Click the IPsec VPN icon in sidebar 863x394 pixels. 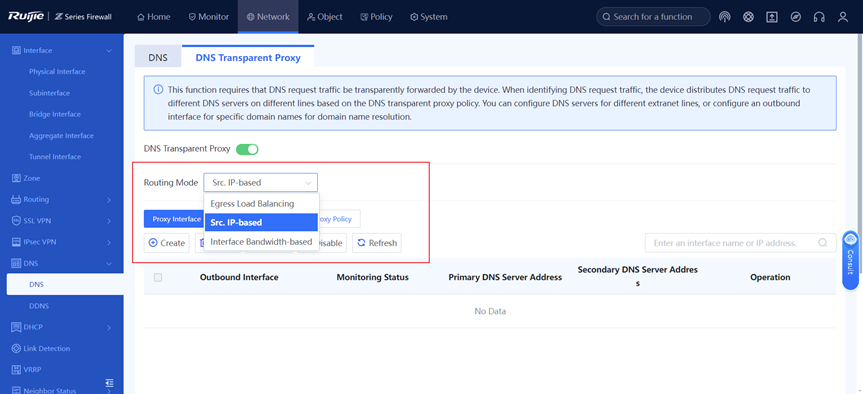16,242
